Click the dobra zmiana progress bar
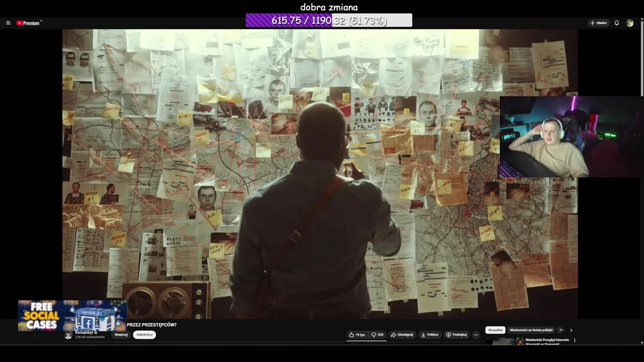The image size is (644, 362). (329, 21)
